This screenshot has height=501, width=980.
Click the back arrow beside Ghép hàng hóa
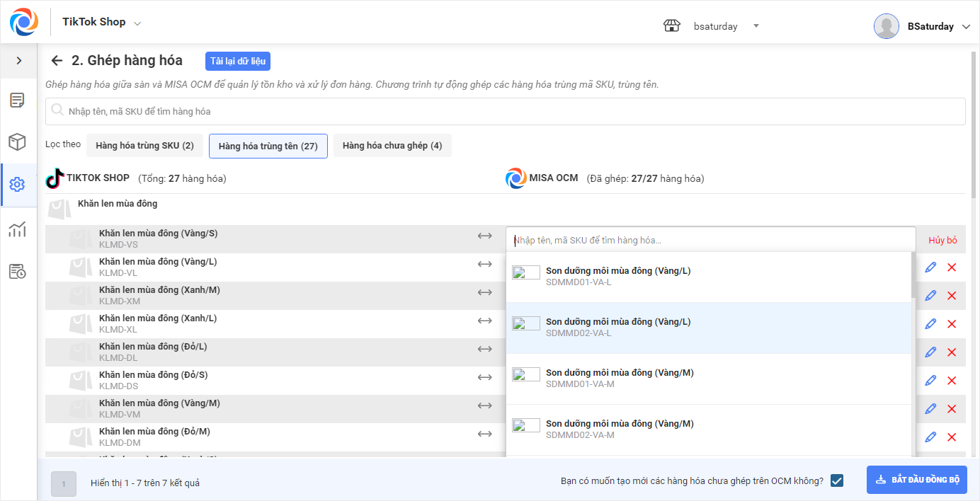[57, 61]
